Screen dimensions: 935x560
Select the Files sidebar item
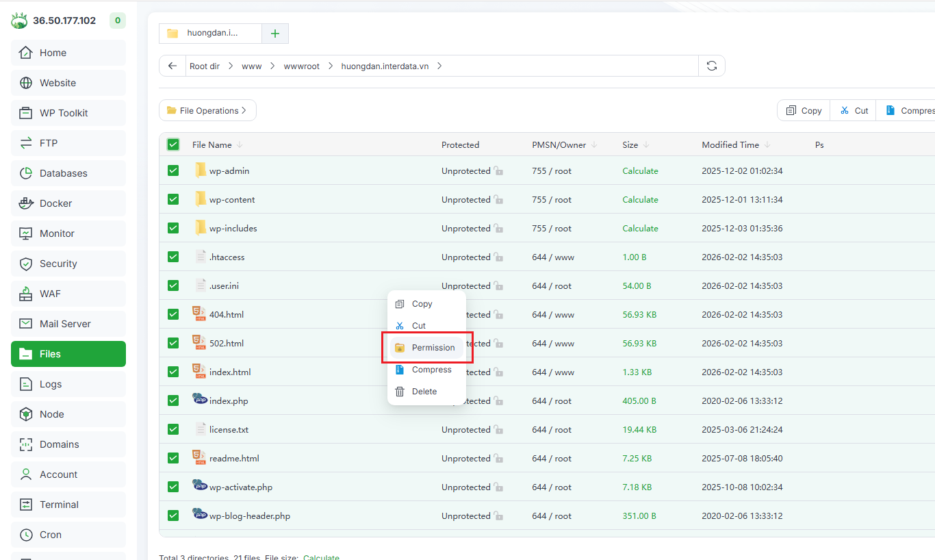click(x=68, y=354)
